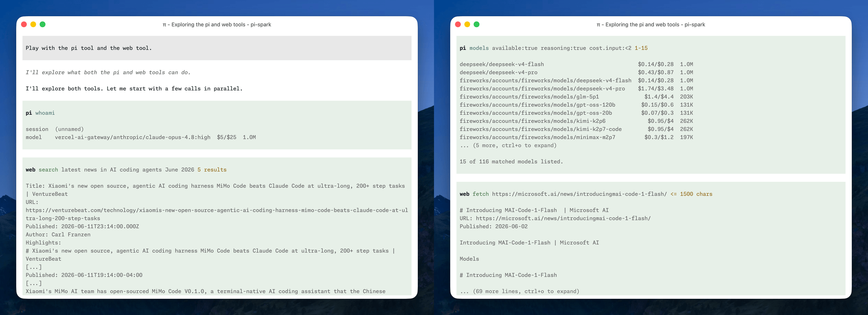Click 'Published: 2026-06-11T19:14:00-04:00'
The width and height of the screenshot is (868, 315).
(84, 275)
